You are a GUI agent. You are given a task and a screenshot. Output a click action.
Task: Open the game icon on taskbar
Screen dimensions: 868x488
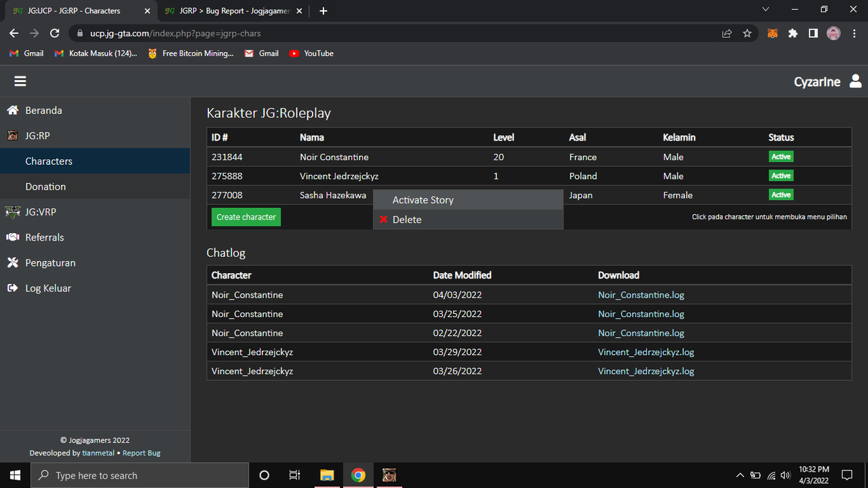389,475
